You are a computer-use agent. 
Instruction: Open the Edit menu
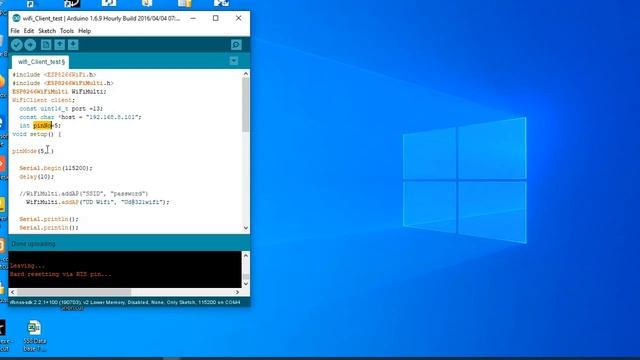pos(29,31)
